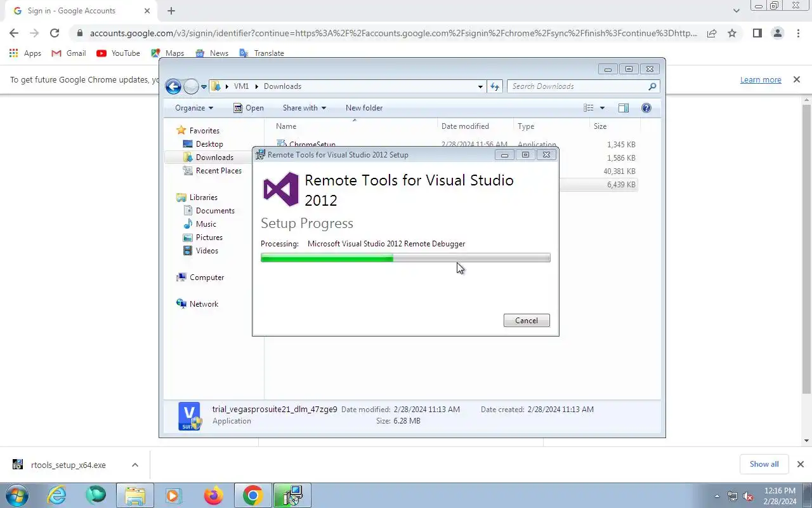The image size is (812, 508).
Task: Bookmark this tab with the star
Action: [732, 33]
